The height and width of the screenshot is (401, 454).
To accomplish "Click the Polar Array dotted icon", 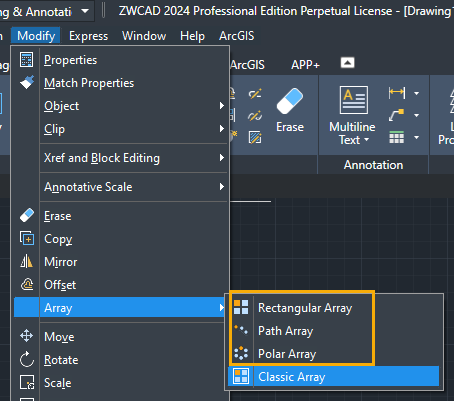I will (241, 353).
